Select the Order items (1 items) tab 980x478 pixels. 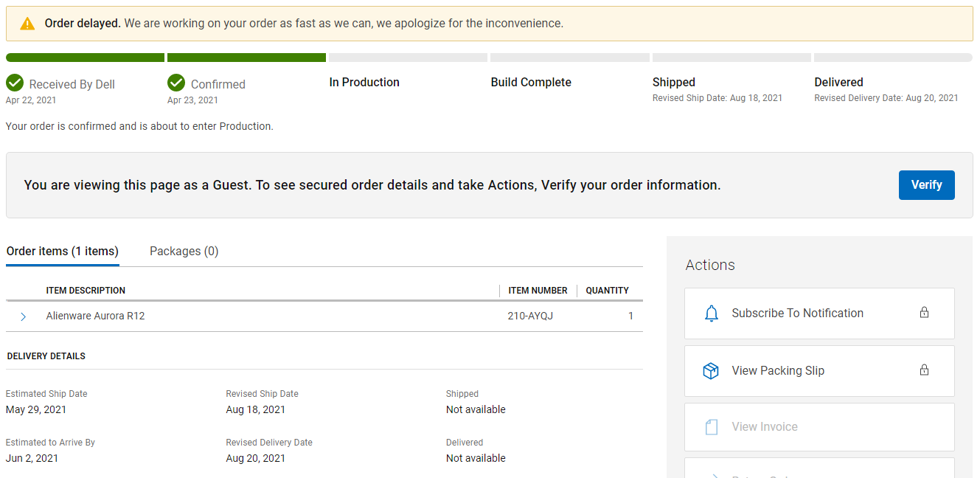(63, 251)
